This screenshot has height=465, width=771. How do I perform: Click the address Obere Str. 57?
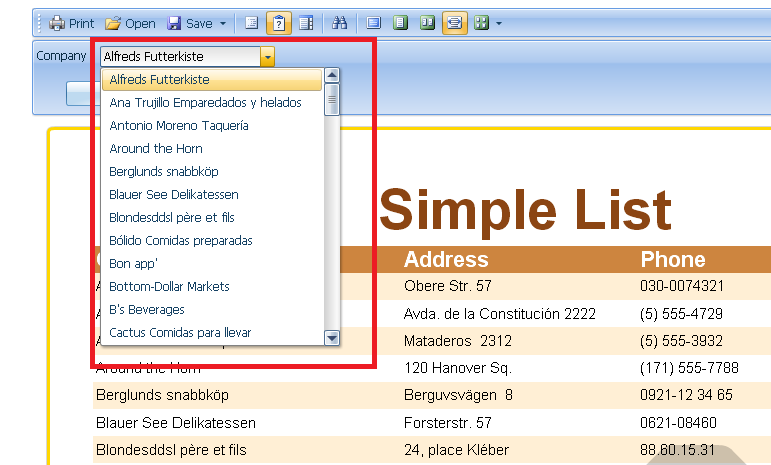(x=447, y=286)
